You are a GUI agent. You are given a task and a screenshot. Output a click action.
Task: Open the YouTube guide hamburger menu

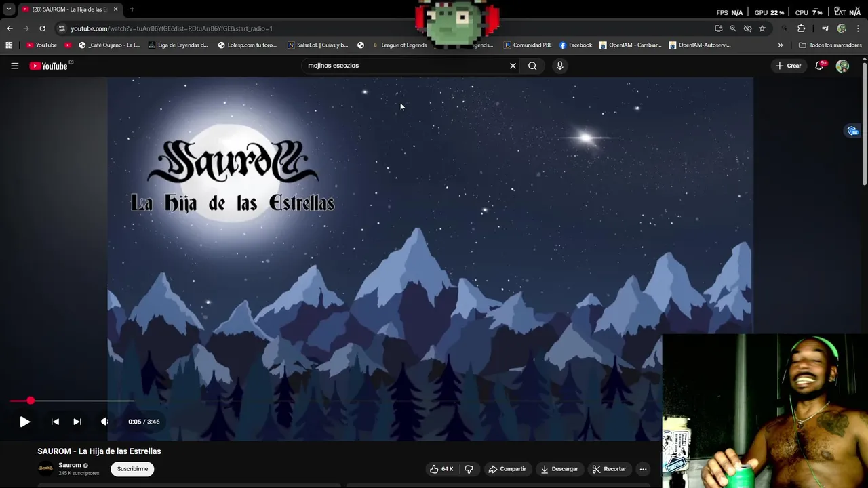(14, 66)
